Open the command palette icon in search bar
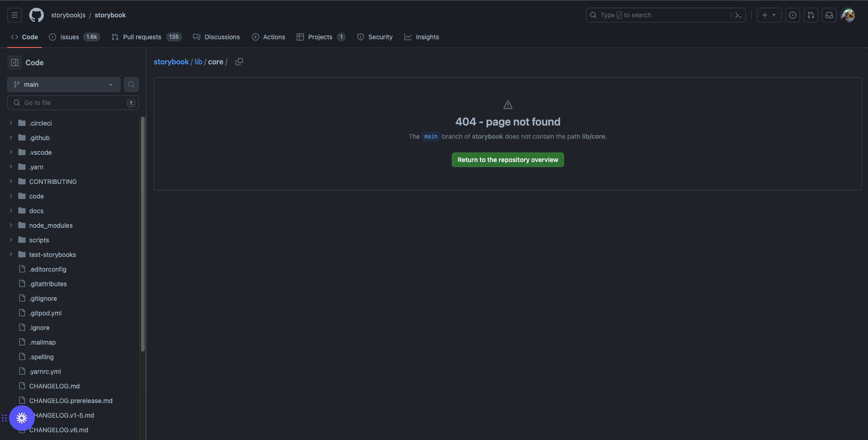The height and width of the screenshot is (440, 868). point(738,15)
